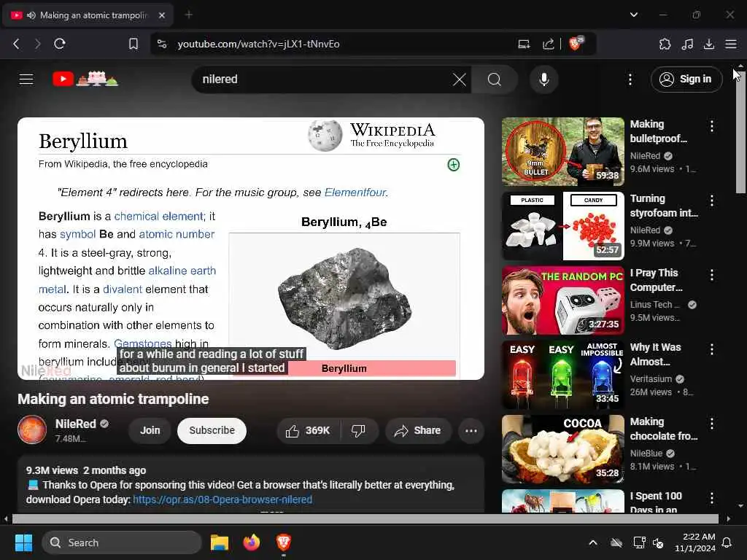Click the Windows taskbar Search box
The width and height of the screenshot is (747, 560).
[x=122, y=542]
